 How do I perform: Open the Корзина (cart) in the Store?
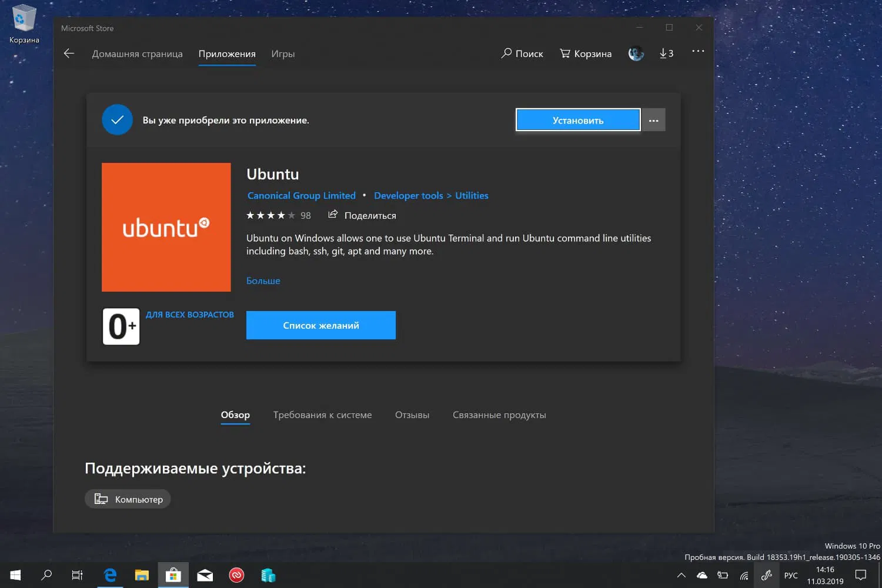click(x=585, y=54)
